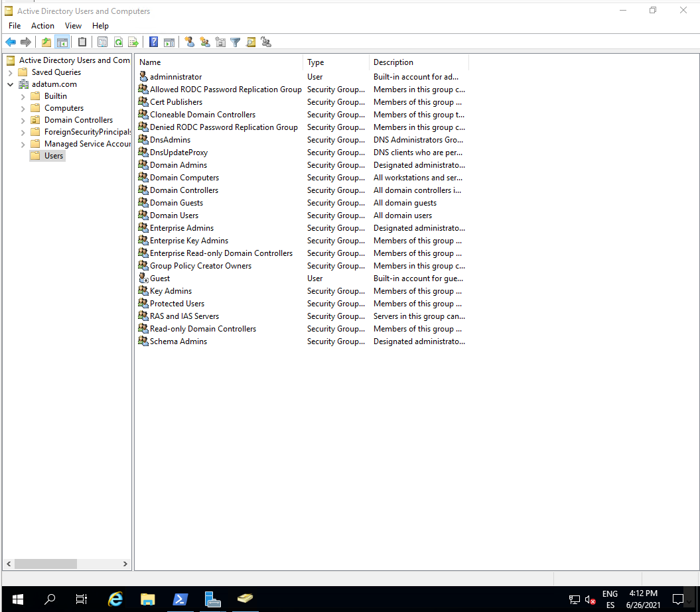Image resolution: width=700 pixels, height=612 pixels.
Task: Select the adminnistrator user account
Action: pyautogui.click(x=170, y=77)
